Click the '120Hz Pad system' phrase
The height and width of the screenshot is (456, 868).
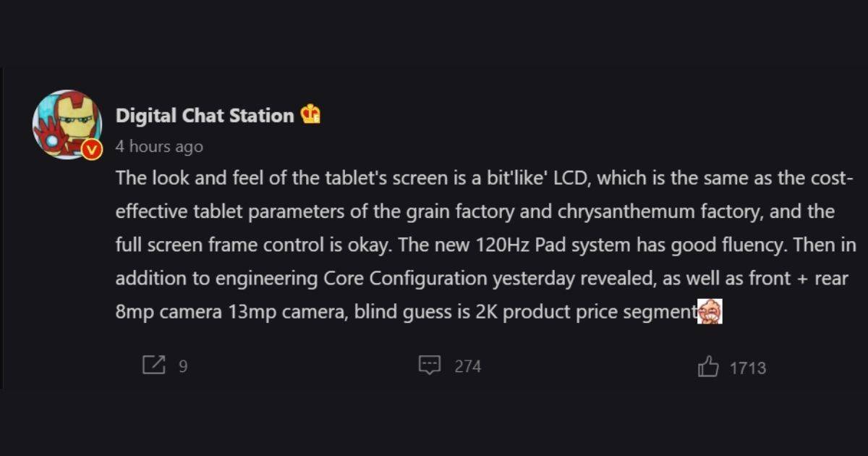coord(553,245)
